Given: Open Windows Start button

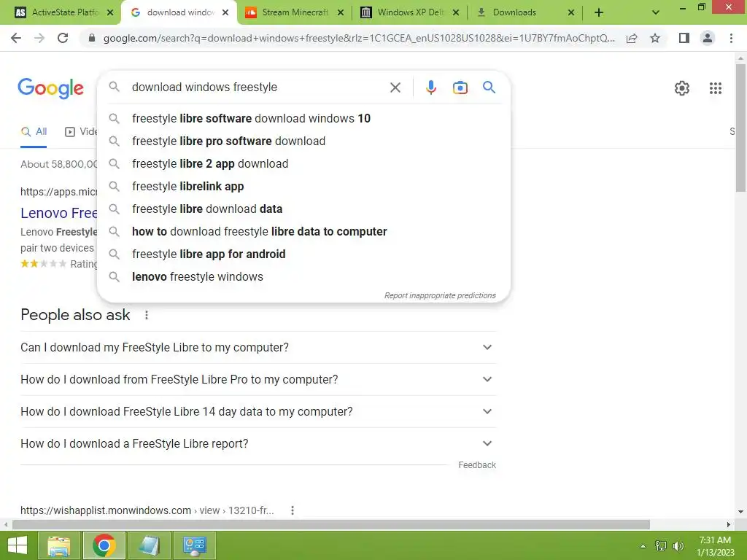Looking at the screenshot, I should click(18, 545).
